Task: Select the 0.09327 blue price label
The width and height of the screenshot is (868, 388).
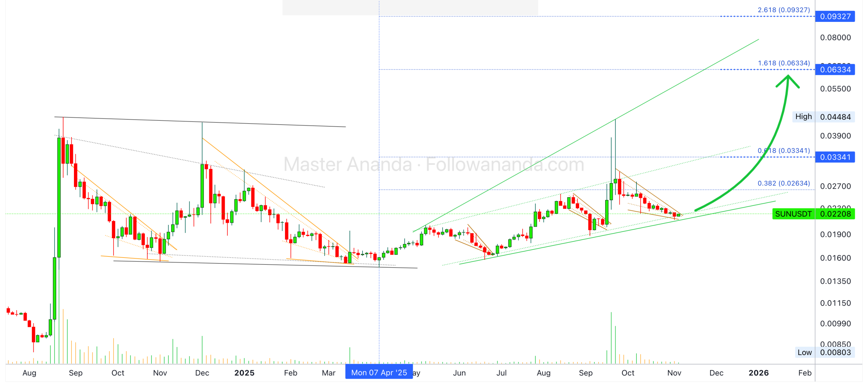Action: 835,16
